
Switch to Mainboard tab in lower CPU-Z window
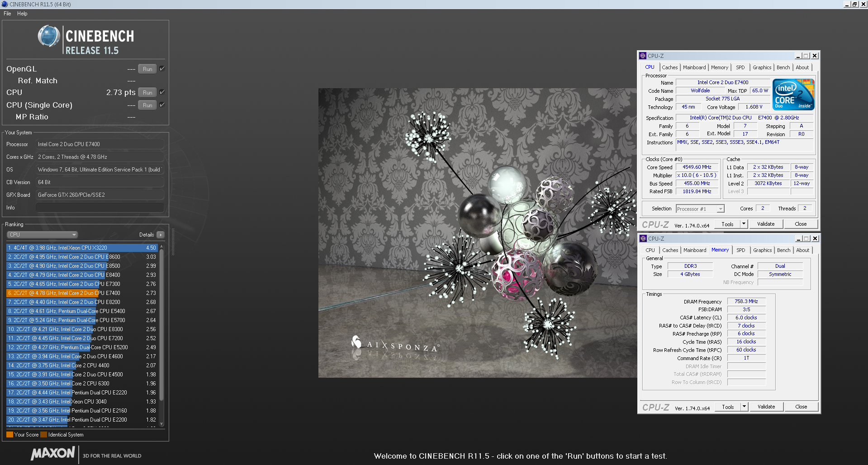(695, 250)
